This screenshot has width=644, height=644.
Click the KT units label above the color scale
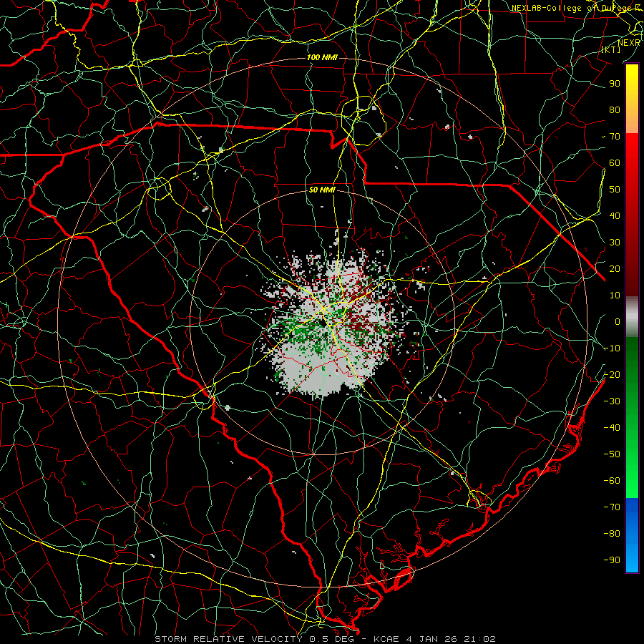point(611,49)
